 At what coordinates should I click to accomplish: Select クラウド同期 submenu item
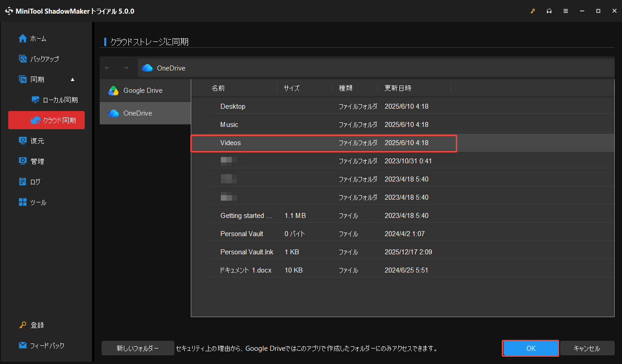46,120
